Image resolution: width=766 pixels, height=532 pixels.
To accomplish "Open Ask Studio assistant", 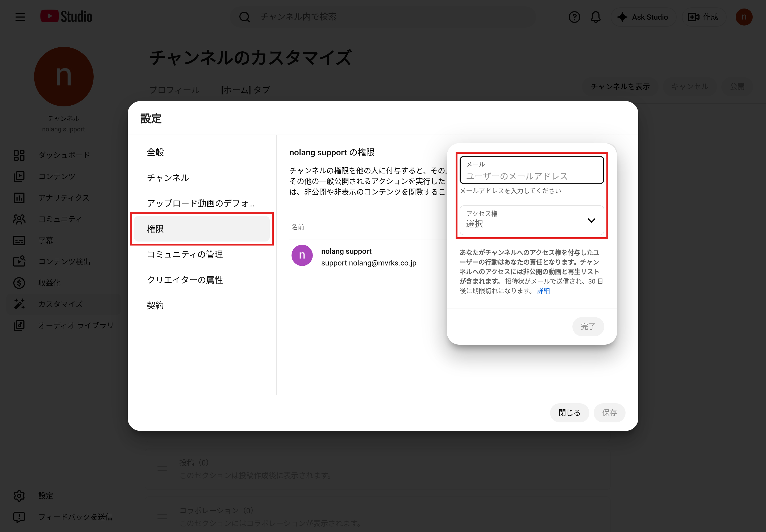I will click(643, 17).
